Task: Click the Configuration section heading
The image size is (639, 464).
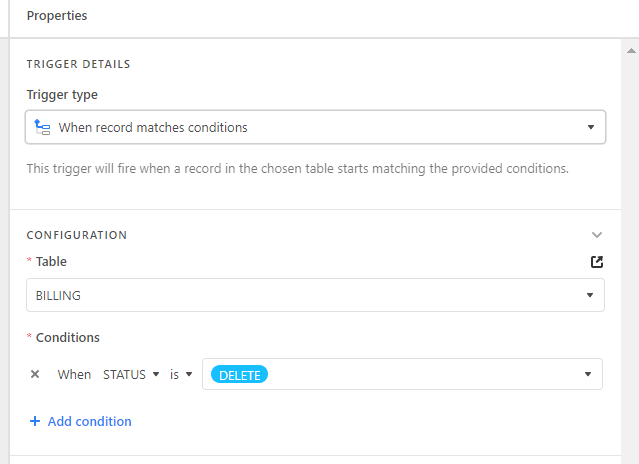Action: [77, 235]
